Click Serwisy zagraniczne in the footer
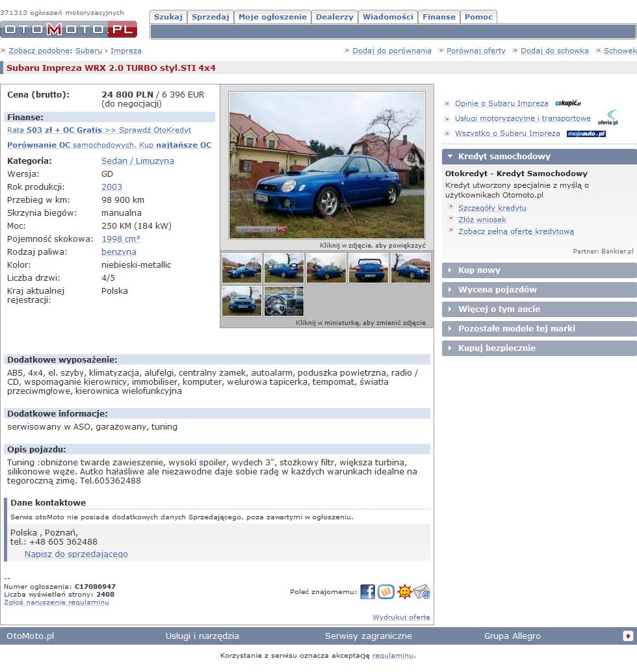637x672 pixels. [x=369, y=636]
